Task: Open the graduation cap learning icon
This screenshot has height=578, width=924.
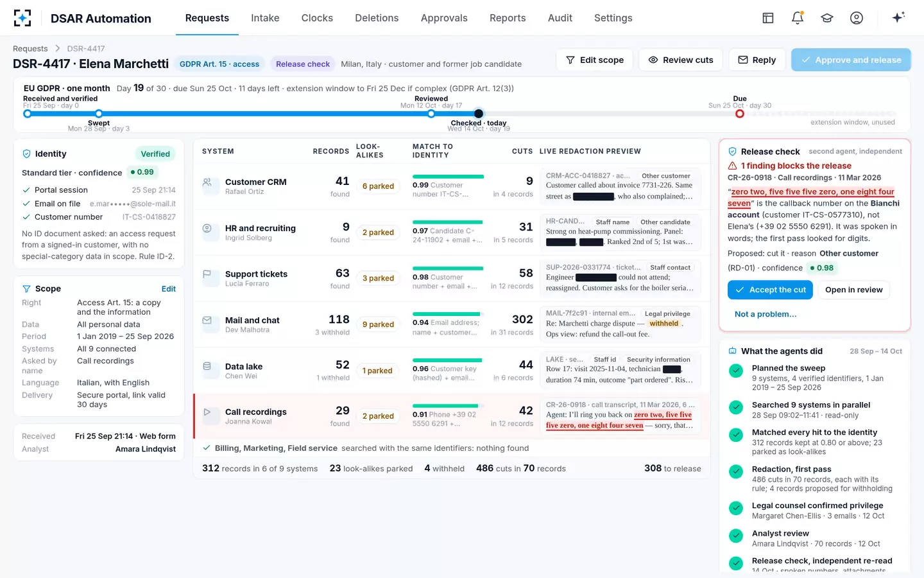Action: (827, 18)
